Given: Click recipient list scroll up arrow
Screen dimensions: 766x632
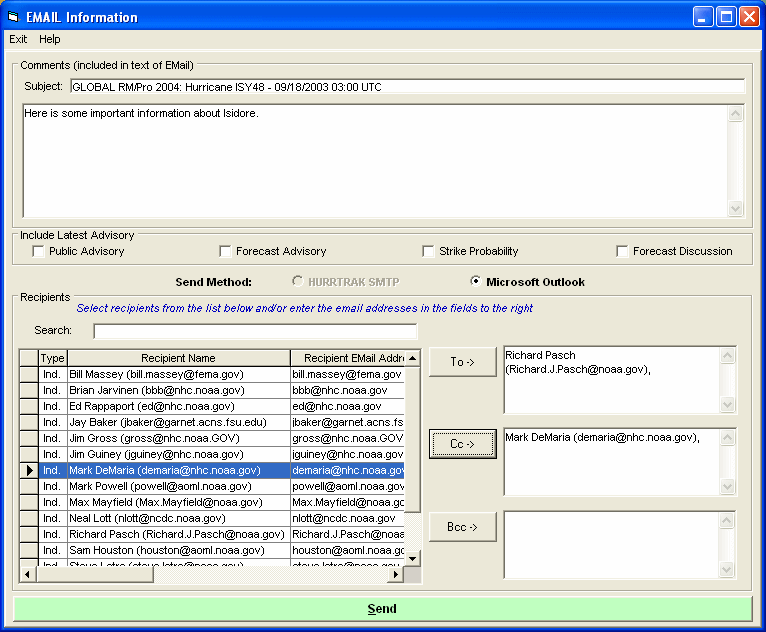Looking at the screenshot, I should point(413,358).
